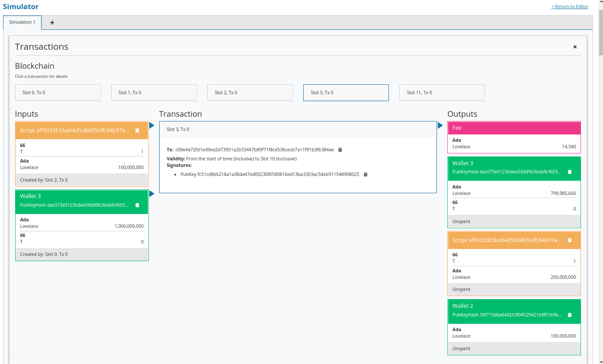
Task: Add a new simulation tab
Action: click(52, 22)
